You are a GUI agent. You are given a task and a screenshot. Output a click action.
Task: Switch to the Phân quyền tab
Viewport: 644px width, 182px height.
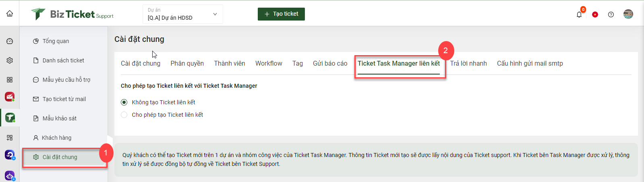coord(187,63)
